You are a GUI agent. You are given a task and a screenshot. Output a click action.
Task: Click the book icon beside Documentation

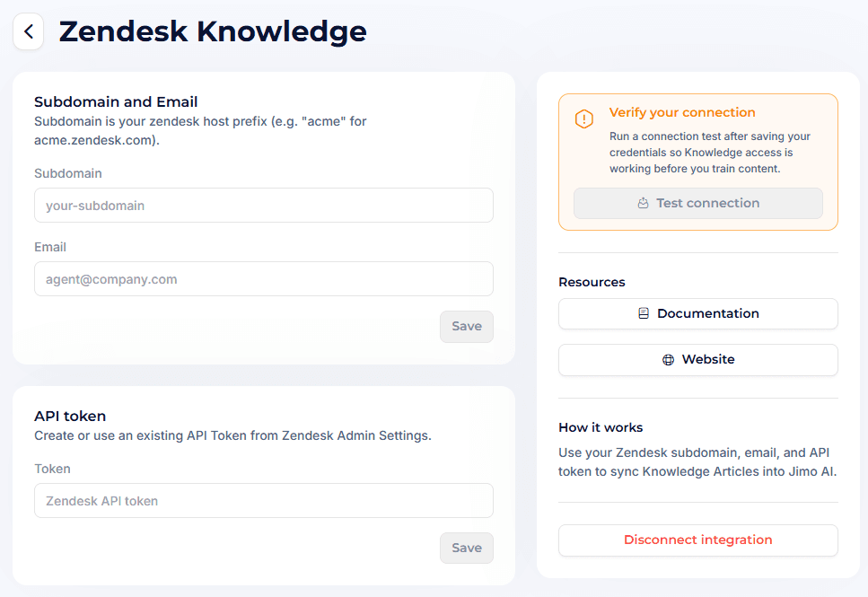[644, 313]
